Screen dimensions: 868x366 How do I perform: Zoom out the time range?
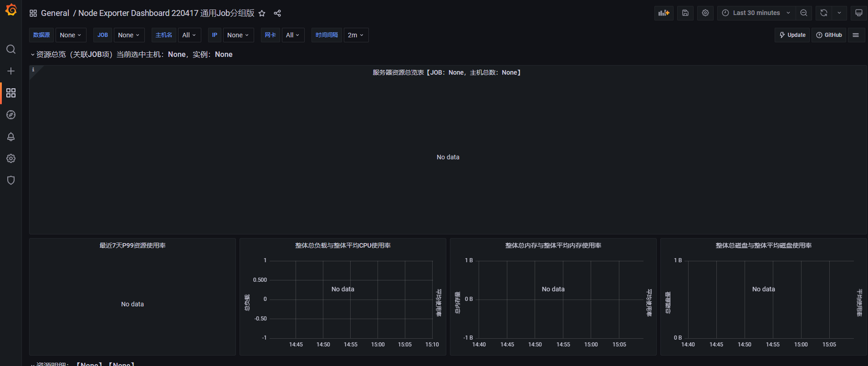coord(804,13)
